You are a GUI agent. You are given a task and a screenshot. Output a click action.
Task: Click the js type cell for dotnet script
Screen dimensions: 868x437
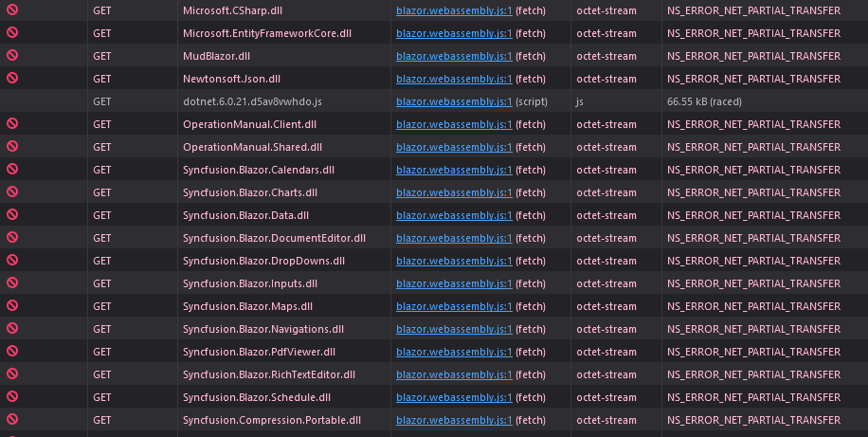580,101
